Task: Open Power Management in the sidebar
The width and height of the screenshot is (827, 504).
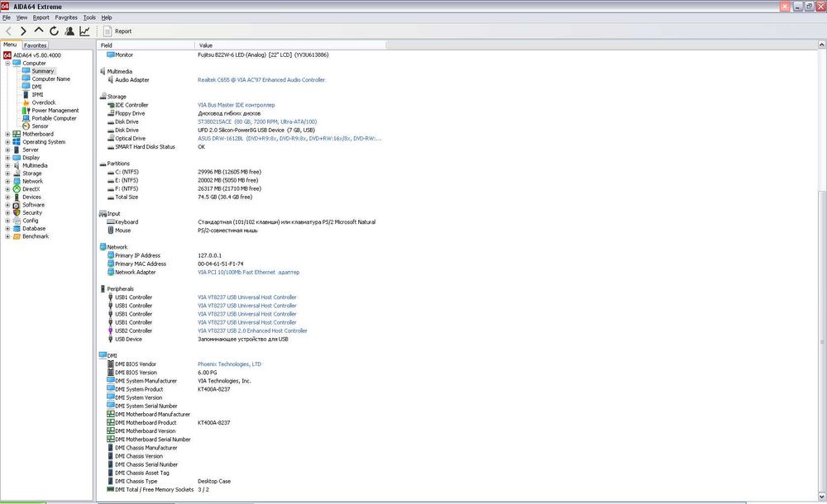Action: 55,110
